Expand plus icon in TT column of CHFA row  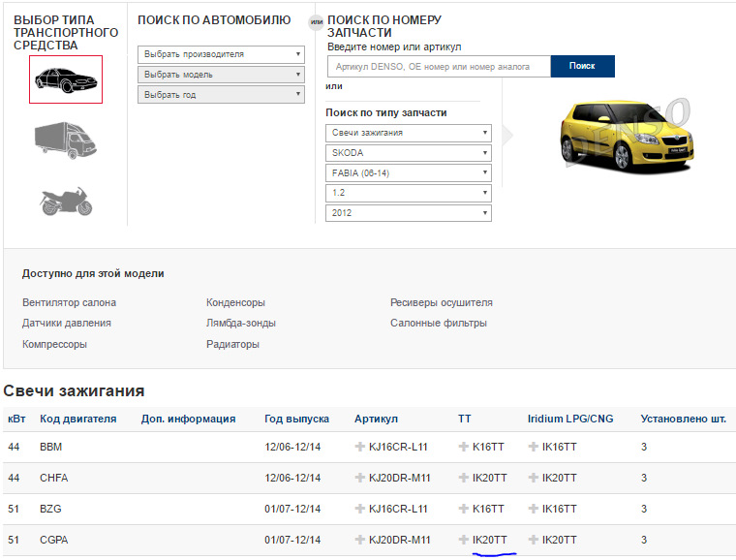(x=463, y=478)
